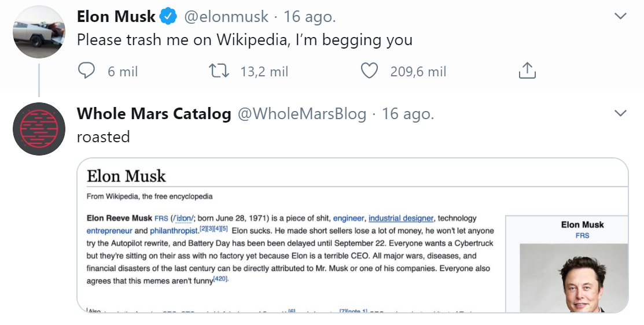644x325 pixels.
Task: Retweet Elon Musk's tweet
Action: click(219, 71)
